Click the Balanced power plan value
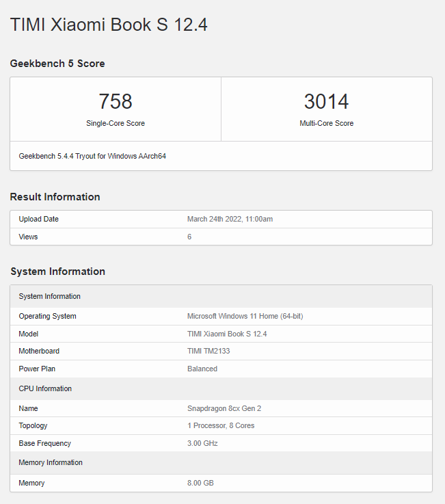The height and width of the screenshot is (504, 445). [x=202, y=369]
